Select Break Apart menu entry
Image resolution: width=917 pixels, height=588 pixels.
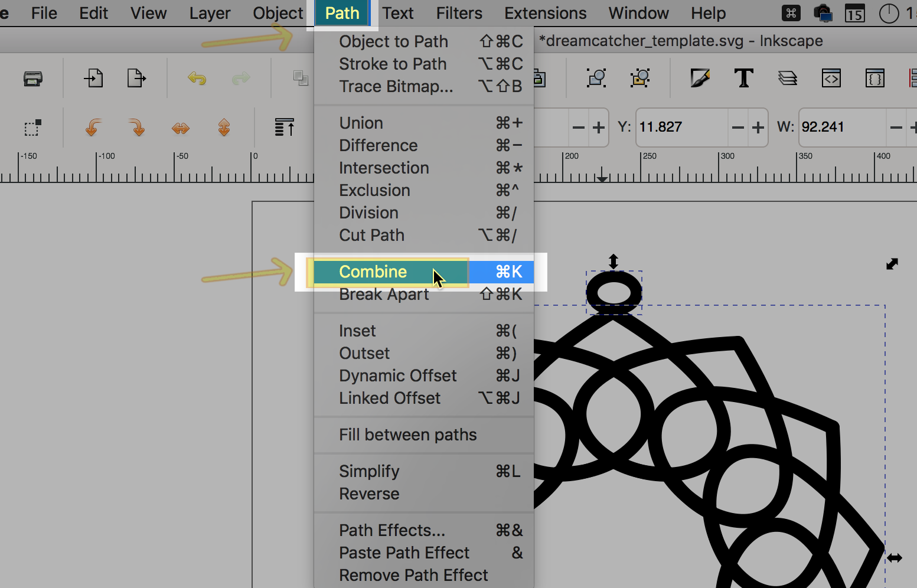pos(384,294)
